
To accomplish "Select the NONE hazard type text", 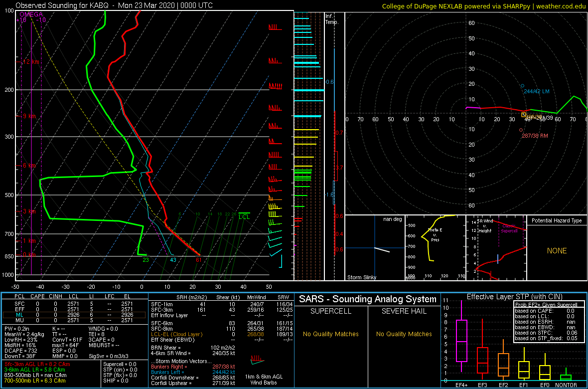I will tap(557, 251).
